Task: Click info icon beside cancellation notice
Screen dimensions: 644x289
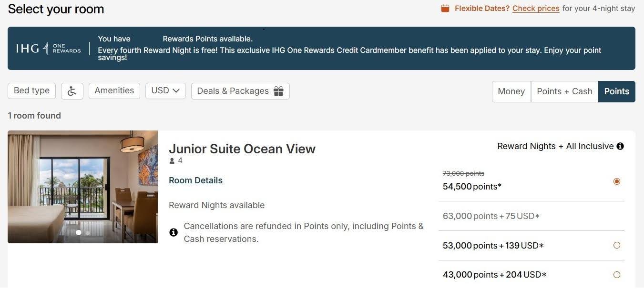Action: [174, 232]
